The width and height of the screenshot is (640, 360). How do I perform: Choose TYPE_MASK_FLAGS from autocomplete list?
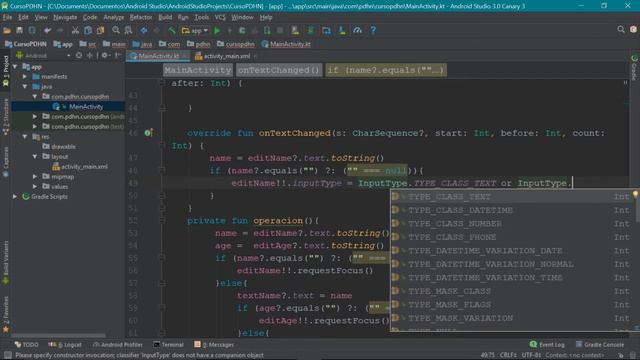pos(513,304)
